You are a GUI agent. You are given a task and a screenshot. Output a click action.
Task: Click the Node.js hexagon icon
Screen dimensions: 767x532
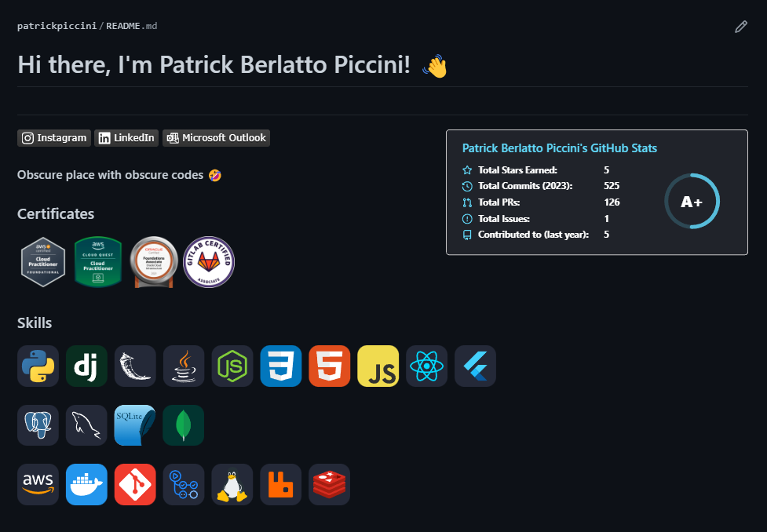pyautogui.click(x=232, y=366)
